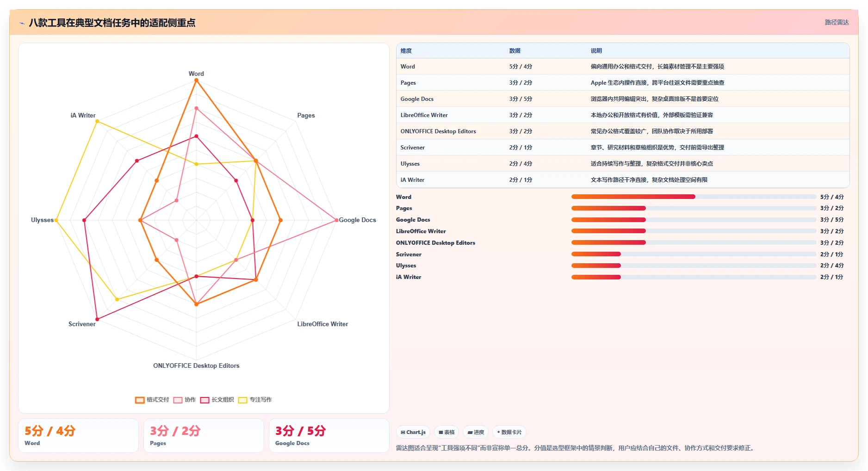Open the Pages 3分 / 2分 data card

point(204,436)
